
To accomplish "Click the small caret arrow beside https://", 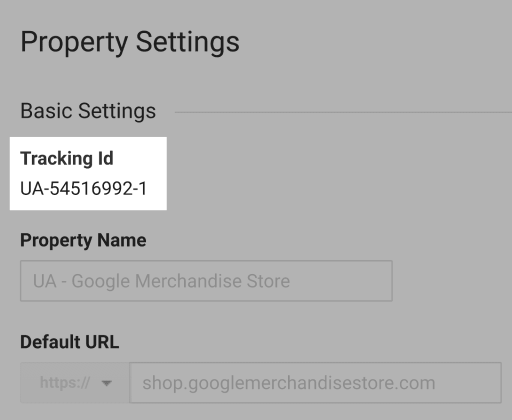I will coord(106,383).
